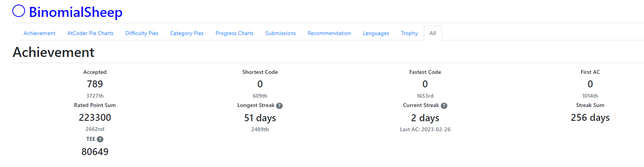Viewport: 644px width, 167px height.
Task: Open the AtCoder Pie Charts tab
Action: click(x=90, y=33)
